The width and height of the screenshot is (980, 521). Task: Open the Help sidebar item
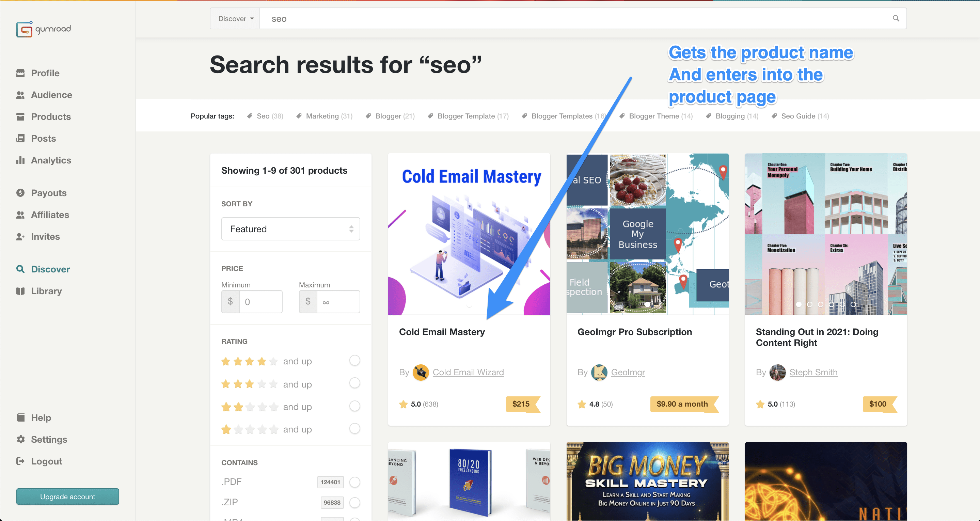34,418
